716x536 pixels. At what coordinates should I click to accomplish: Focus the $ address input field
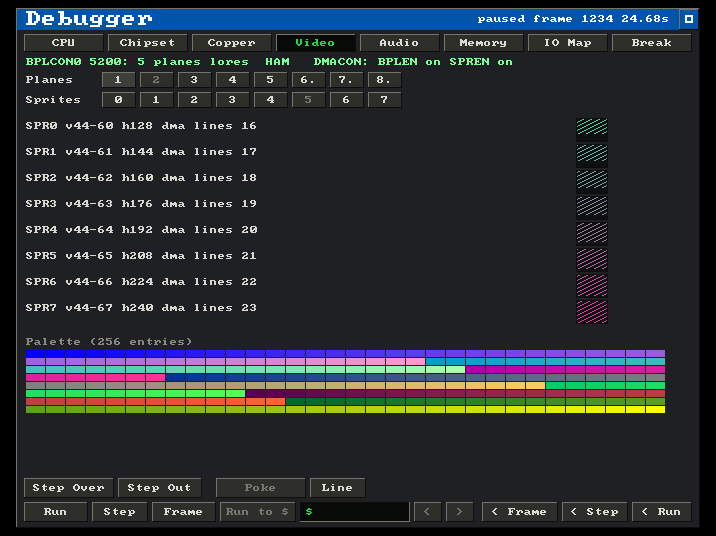355,512
